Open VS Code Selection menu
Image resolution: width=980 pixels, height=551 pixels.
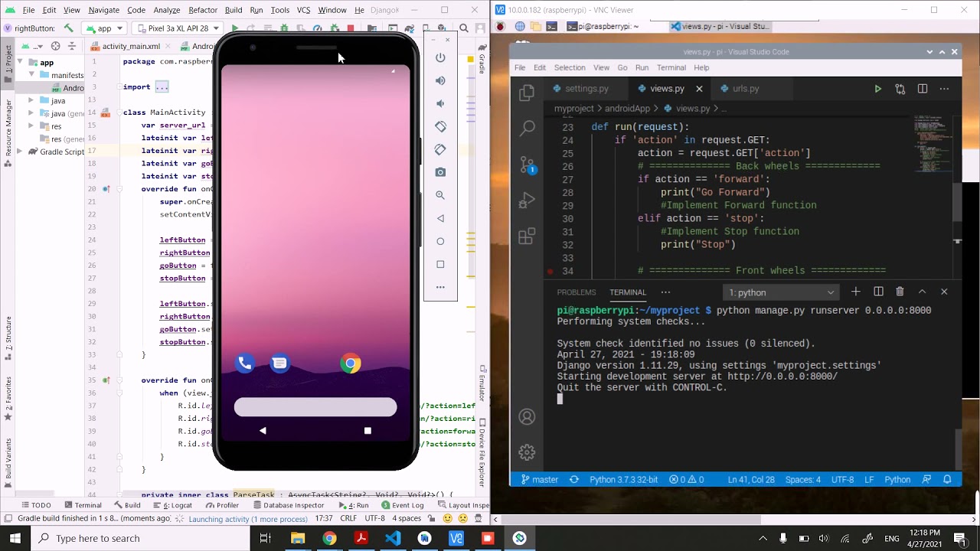pyautogui.click(x=570, y=67)
